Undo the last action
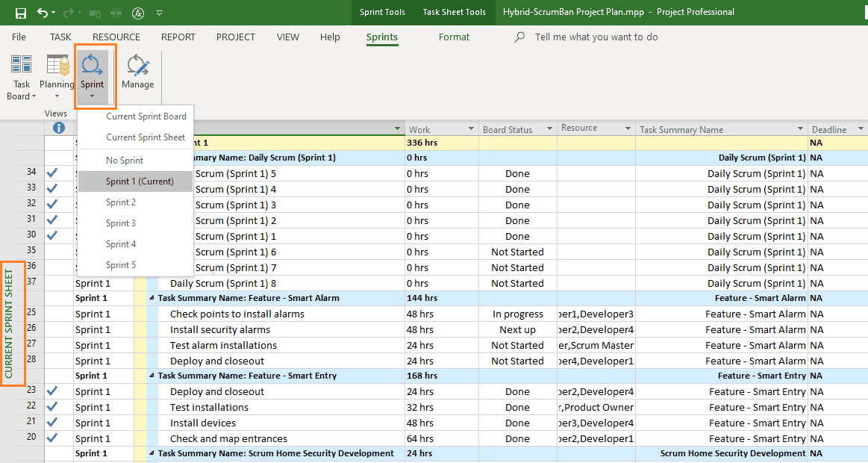Image resolution: width=868 pixels, height=463 pixels. [x=43, y=12]
